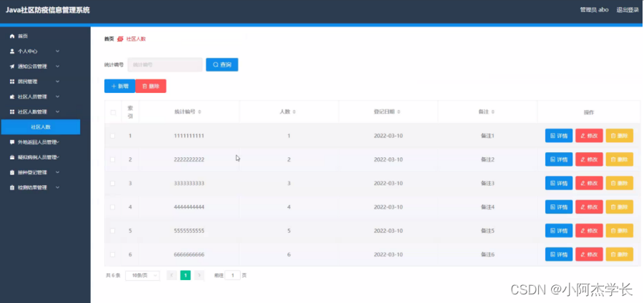This screenshot has height=303, width=644.
Task: Open 详情 for row 备注3
Action: pos(558,183)
